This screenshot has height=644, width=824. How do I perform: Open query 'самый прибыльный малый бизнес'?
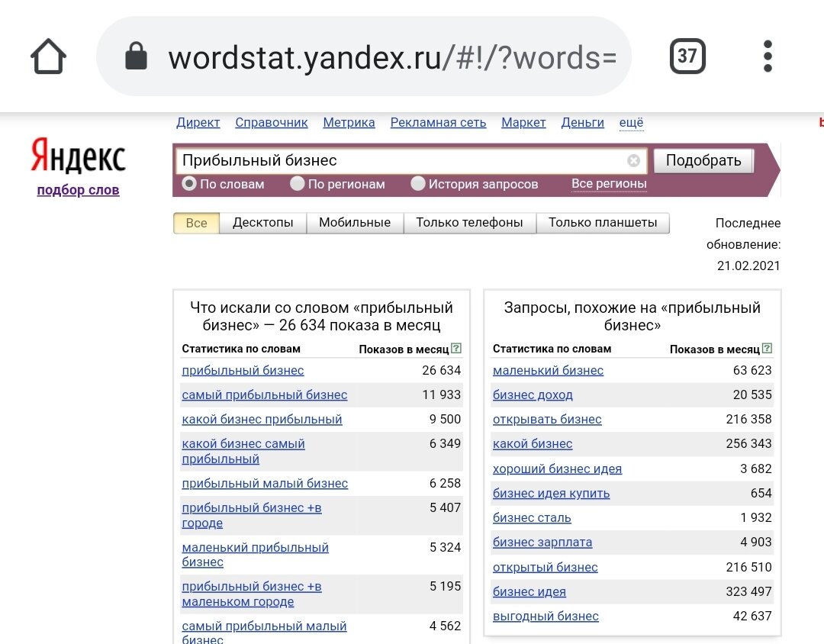264,633
